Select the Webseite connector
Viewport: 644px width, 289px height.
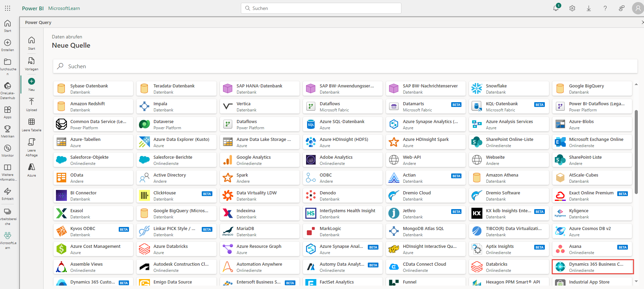pyautogui.click(x=509, y=160)
